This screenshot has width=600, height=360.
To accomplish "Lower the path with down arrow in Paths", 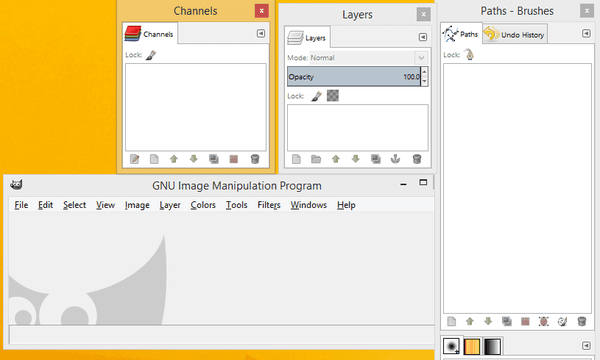I will tap(488, 321).
